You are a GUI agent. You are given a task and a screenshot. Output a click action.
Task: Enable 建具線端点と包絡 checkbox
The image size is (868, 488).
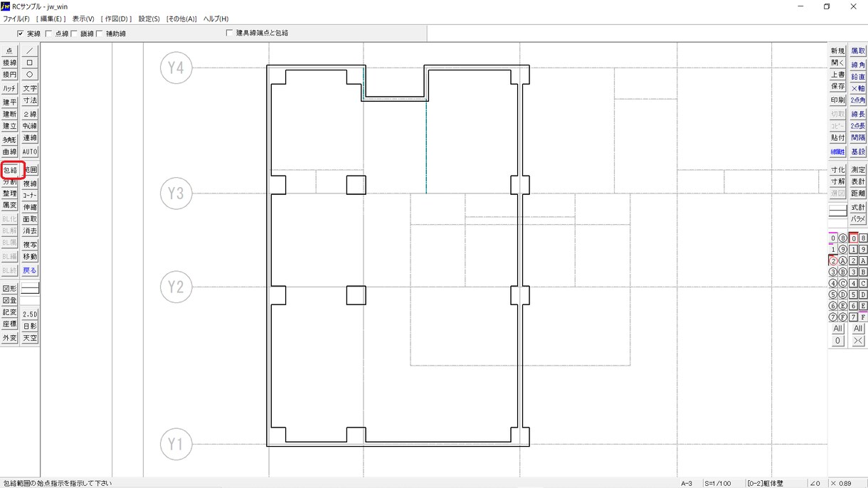(229, 33)
